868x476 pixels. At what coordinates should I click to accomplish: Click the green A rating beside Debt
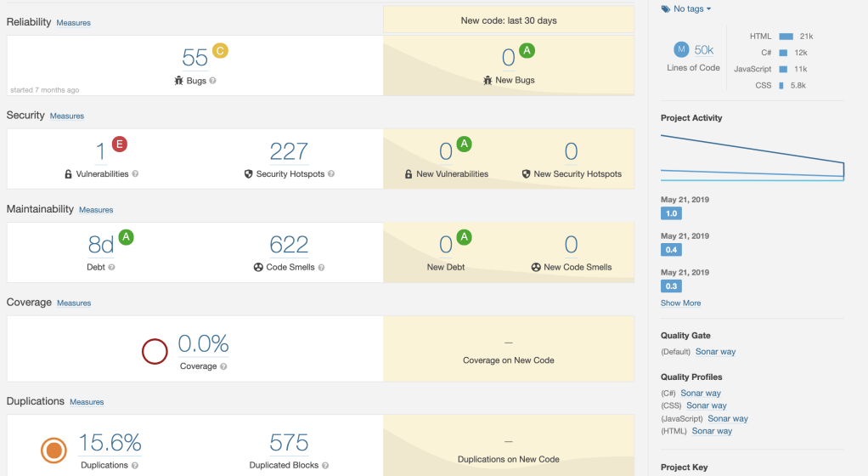(x=126, y=237)
